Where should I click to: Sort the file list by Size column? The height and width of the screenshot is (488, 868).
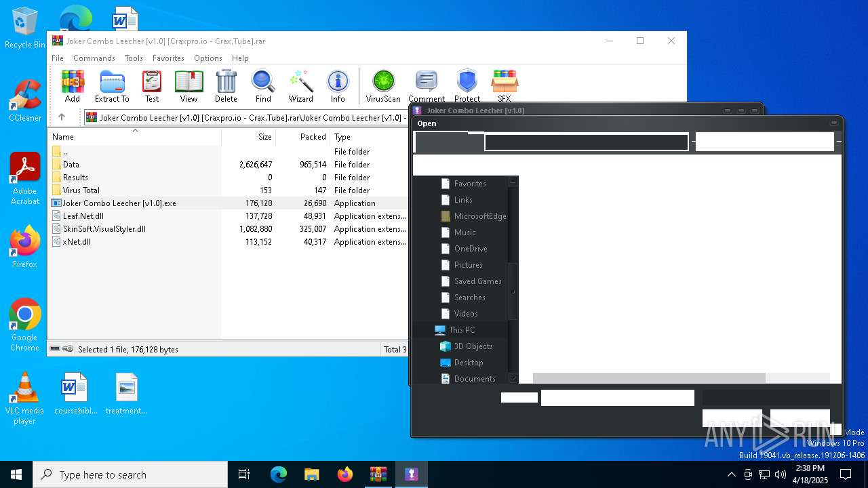[x=248, y=136]
